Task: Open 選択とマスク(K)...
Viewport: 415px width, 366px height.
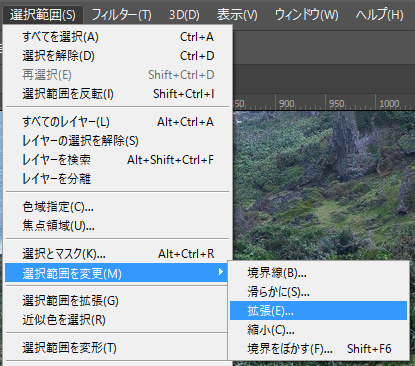Action: [117, 254]
